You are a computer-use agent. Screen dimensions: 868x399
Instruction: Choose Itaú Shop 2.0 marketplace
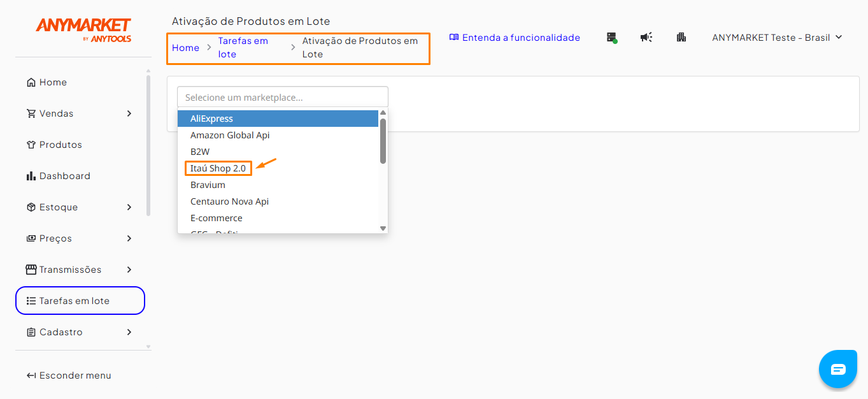click(x=278, y=168)
